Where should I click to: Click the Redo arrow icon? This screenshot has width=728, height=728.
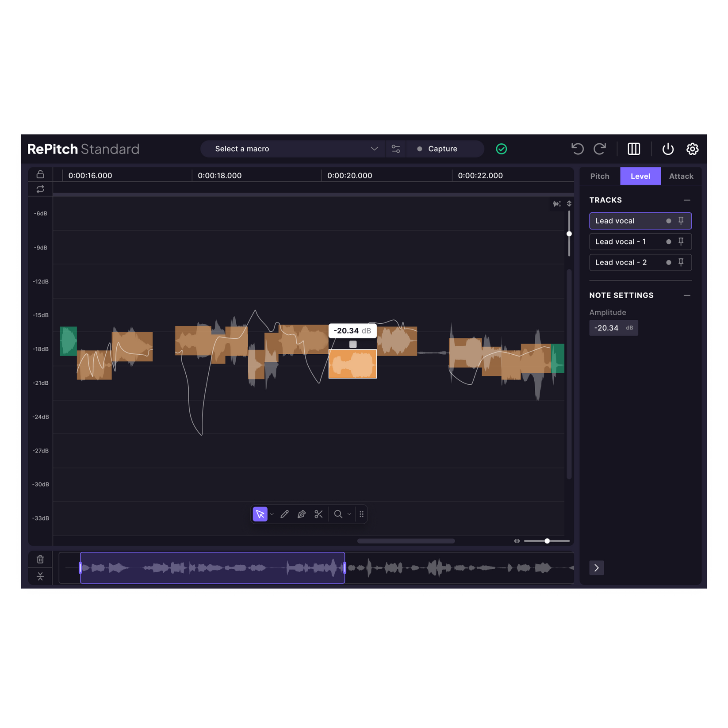coord(600,149)
